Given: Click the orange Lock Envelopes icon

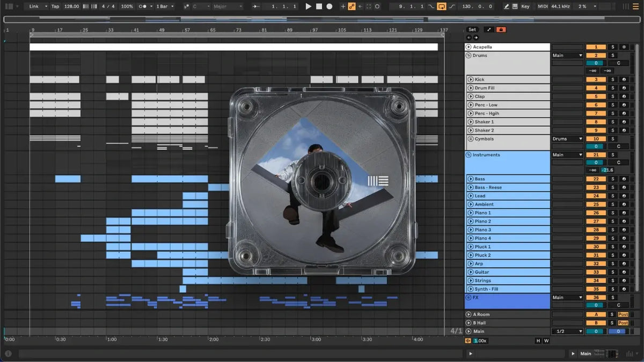Looking at the screenshot, I should click(501, 29).
